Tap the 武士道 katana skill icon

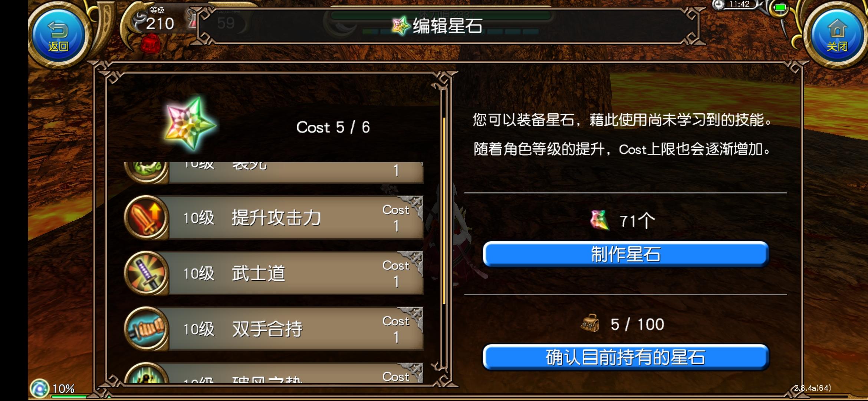point(147,273)
